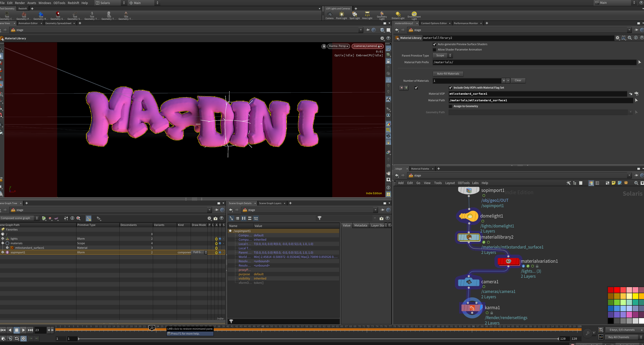This screenshot has width=644, height=345.
Task: Toggle activation of mtlxstandard_surface1 prim
Action: pyautogui.click(x=216, y=248)
